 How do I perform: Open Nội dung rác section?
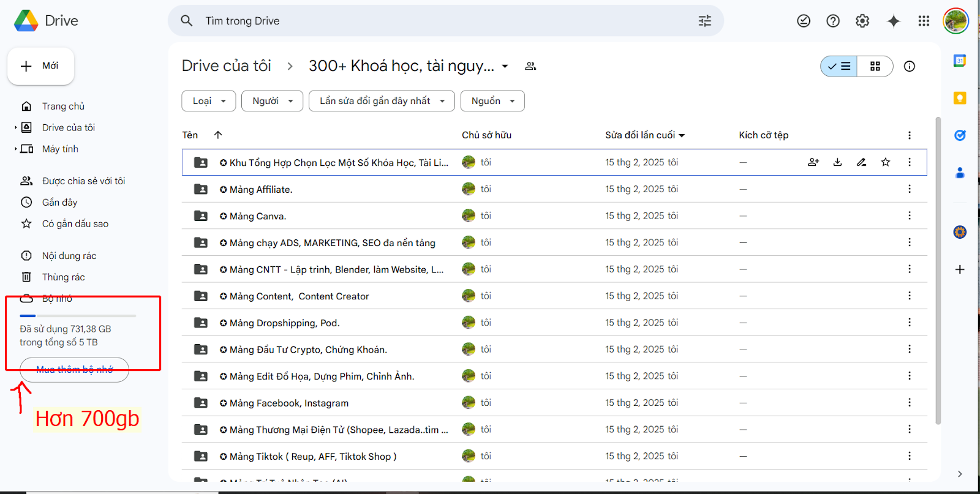(69, 256)
